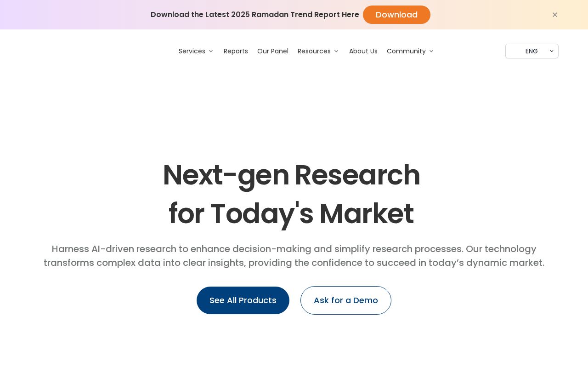Screen dimensions: 588x368
Task: Open the Resources menu
Action: [x=314, y=51]
